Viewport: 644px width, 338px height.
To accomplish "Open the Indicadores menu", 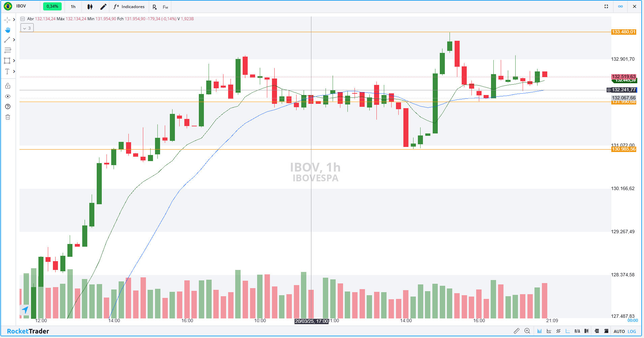I will tap(129, 7).
